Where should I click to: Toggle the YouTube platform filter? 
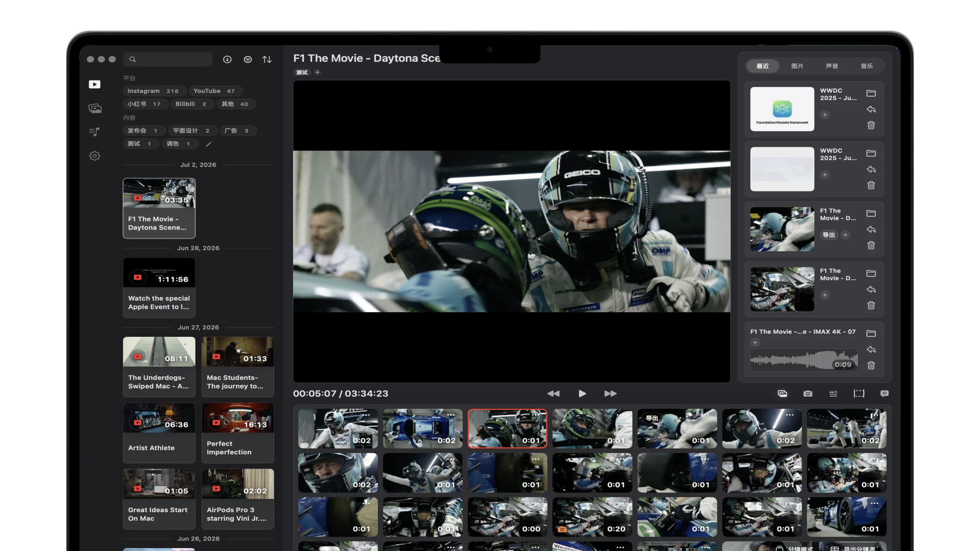pos(215,91)
